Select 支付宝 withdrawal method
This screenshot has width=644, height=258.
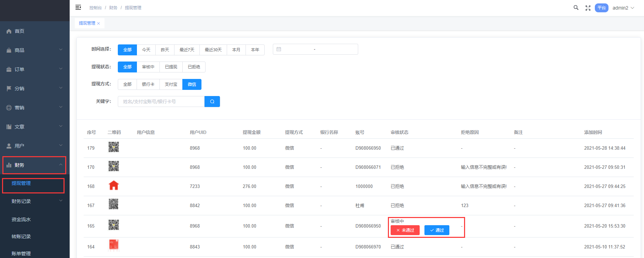(171, 84)
